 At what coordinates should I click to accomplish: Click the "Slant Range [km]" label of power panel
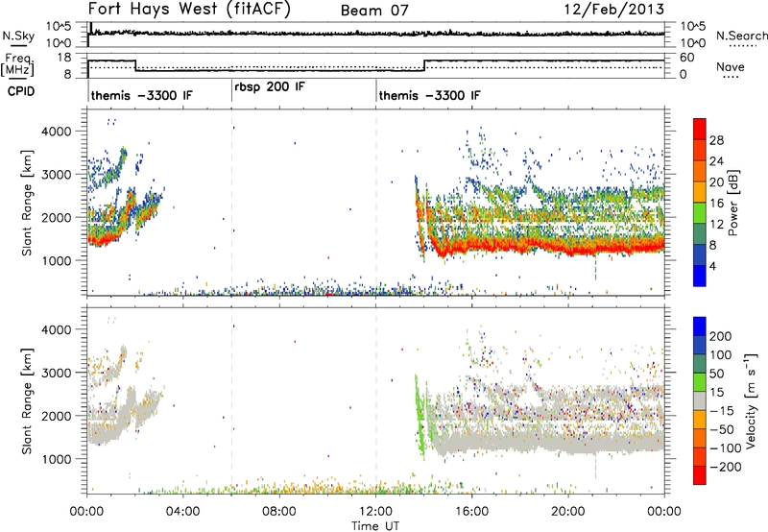tap(27, 203)
